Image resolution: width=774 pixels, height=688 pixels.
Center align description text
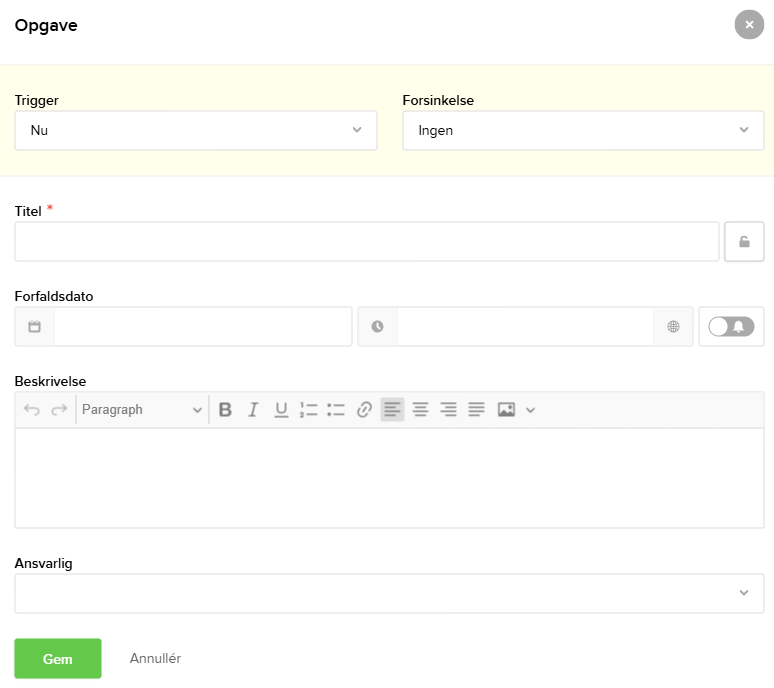tap(421, 410)
